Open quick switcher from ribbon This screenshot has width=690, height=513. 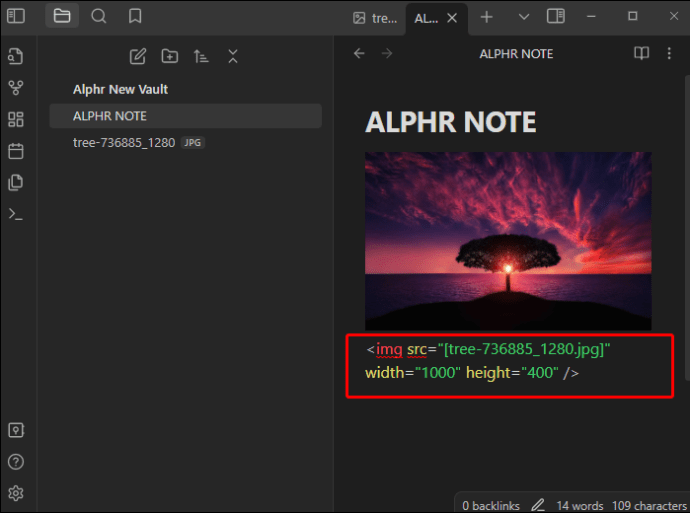pyautogui.click(x=16, y=56)
